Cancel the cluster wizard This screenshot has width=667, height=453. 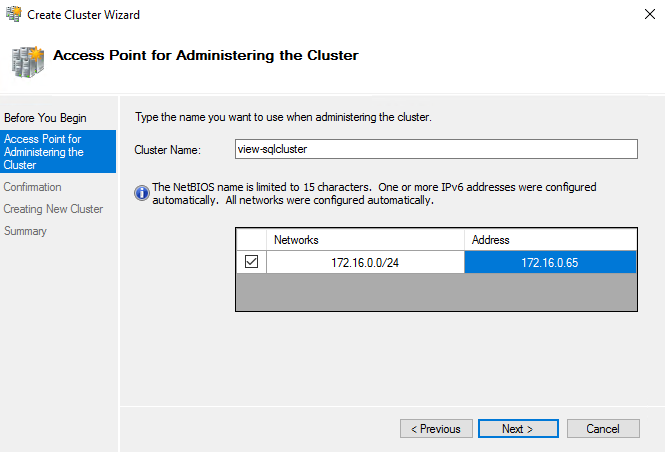coord(603,429)
